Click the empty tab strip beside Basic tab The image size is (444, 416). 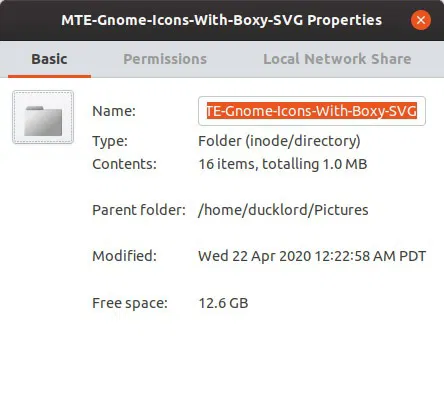tap(106, 59)
